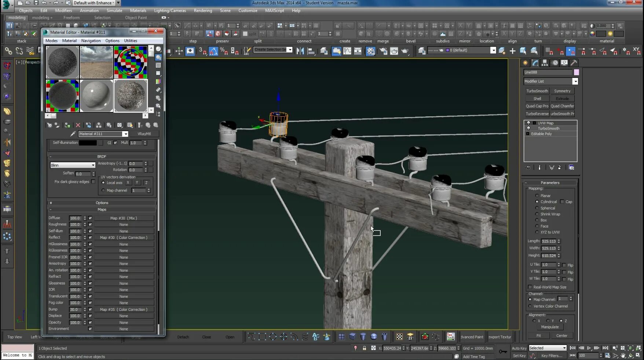Click the Manipulate button
This screenshot has width=644, height=360.
pos(550,327)
